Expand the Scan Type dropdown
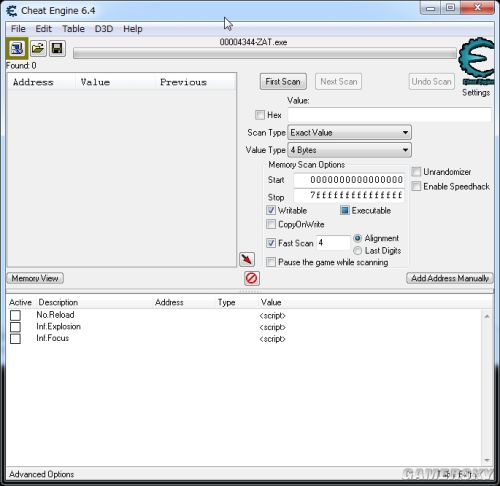Image resolution: width=500 pixels, height=486 pixels. click(349, 132)
